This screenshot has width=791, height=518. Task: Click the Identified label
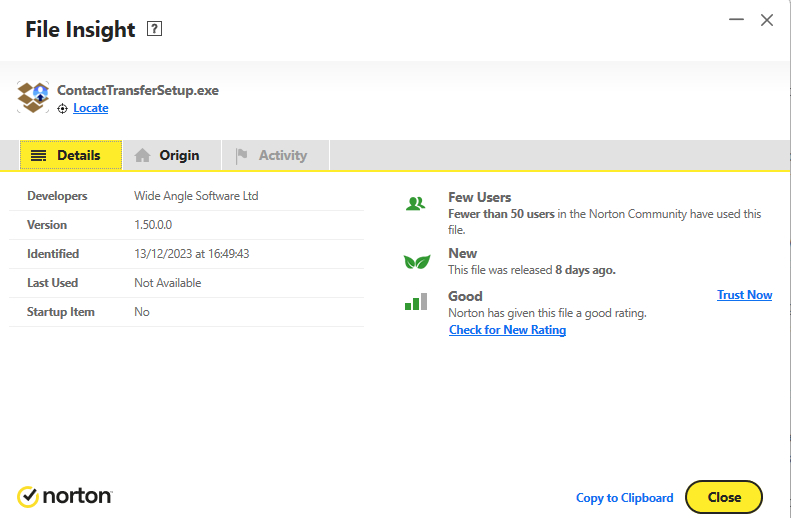tap(53, 254)
